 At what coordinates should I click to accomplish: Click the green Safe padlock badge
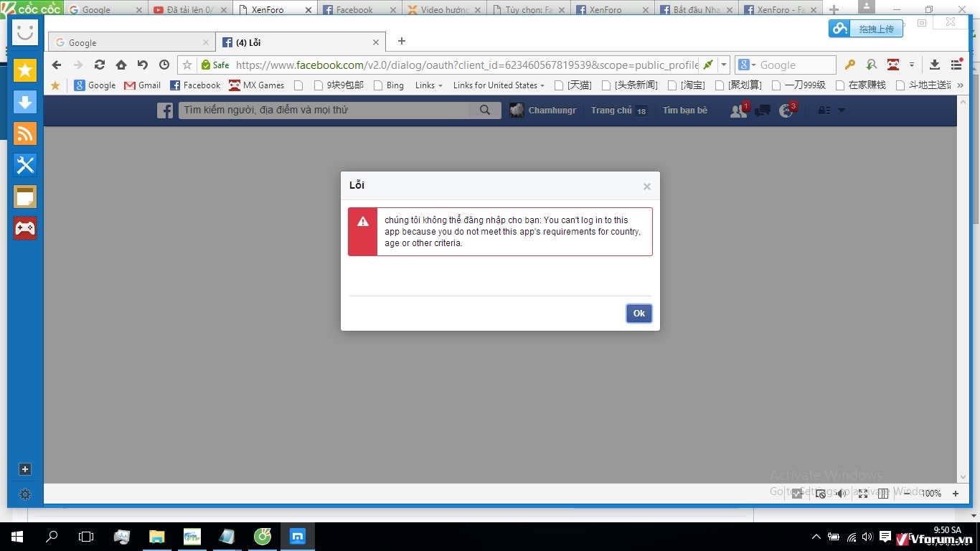[215, 65]
